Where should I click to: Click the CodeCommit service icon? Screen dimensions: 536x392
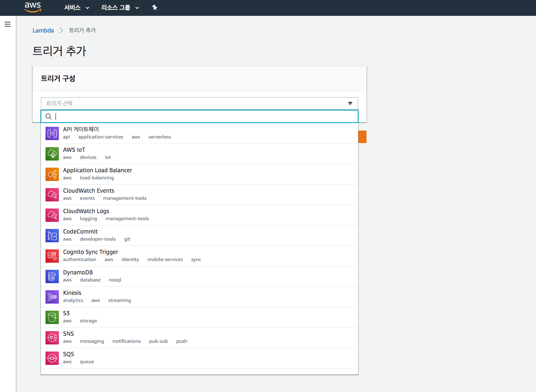click(x=52, y=236)
